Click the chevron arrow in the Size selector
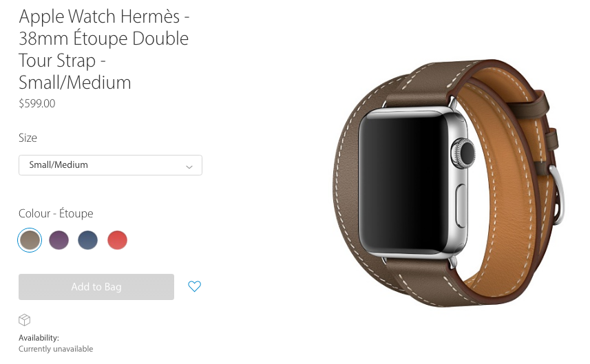The height and width of the screenshot is (364, 590). 189,167
